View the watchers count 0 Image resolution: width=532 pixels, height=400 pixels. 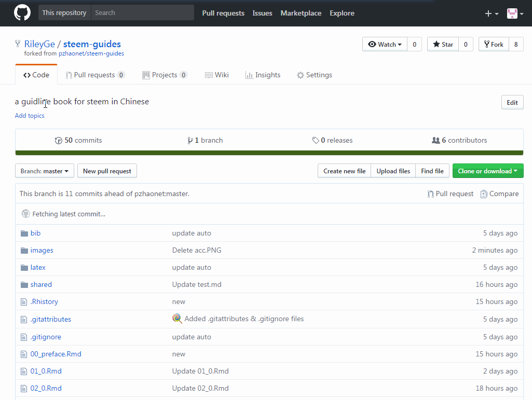tap(414, 45)
